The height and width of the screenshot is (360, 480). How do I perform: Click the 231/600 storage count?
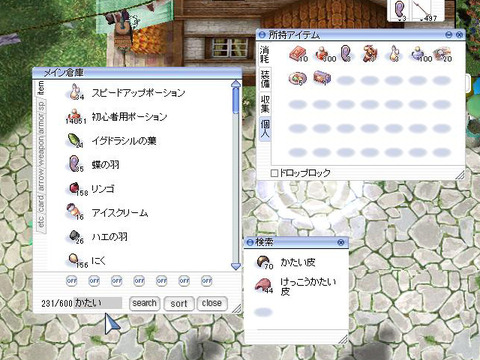[x=57, y=303]
